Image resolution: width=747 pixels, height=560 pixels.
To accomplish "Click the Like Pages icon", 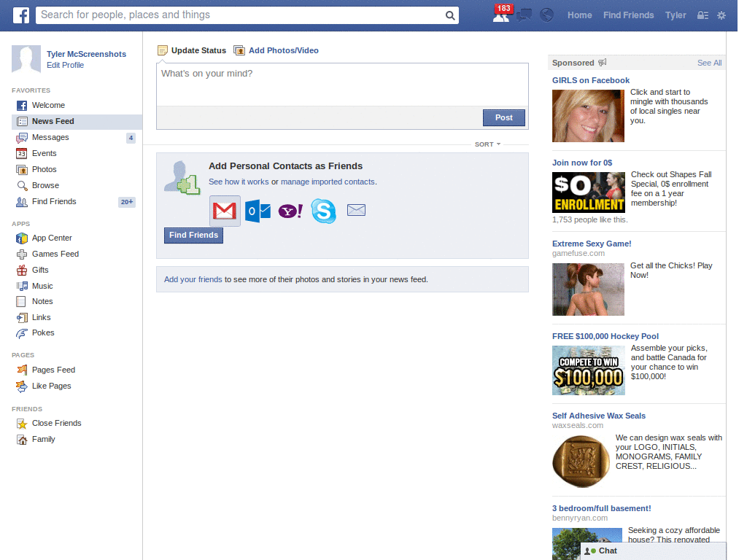I will point(22,386).
